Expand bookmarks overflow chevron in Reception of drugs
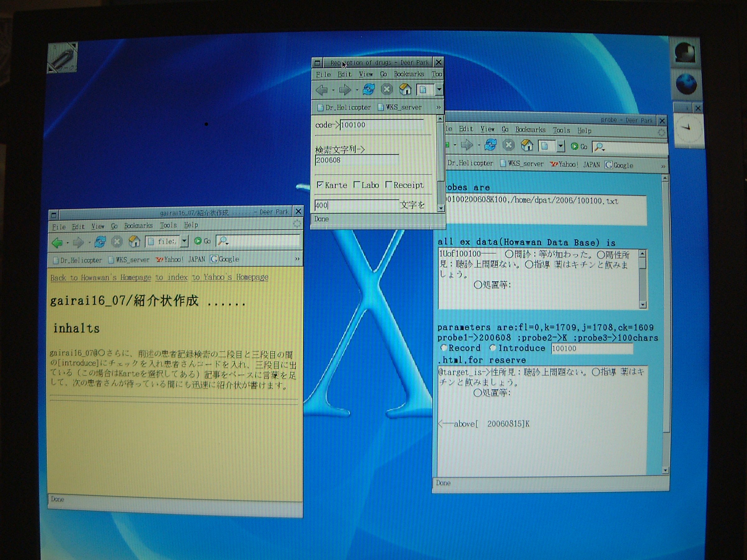This screenshot has width=747, height=560. pyautogui.click(x=438, y=107)
